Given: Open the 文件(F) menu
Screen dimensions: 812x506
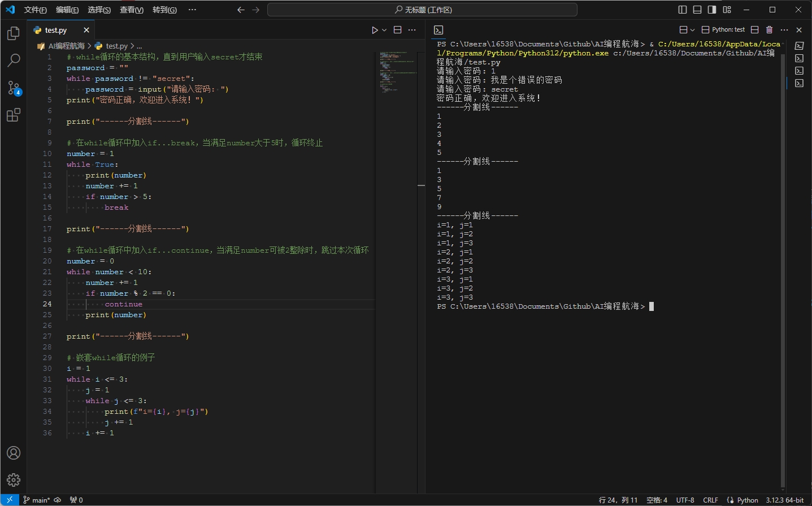Looking at the screenshot, I should pos(36,10).
